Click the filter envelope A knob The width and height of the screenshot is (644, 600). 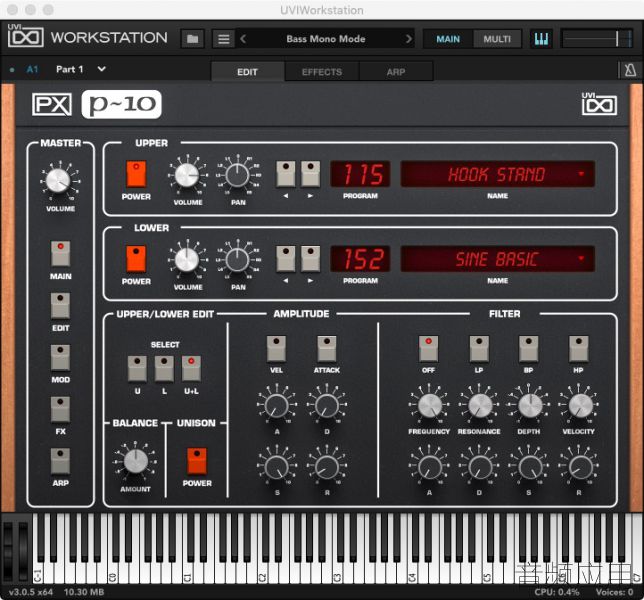[430, 467]
